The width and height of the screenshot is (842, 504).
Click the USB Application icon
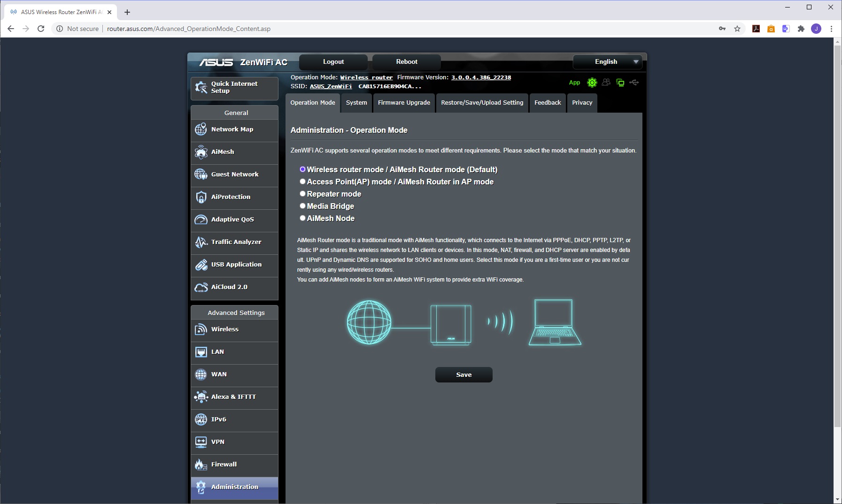(x=201, y=264)
